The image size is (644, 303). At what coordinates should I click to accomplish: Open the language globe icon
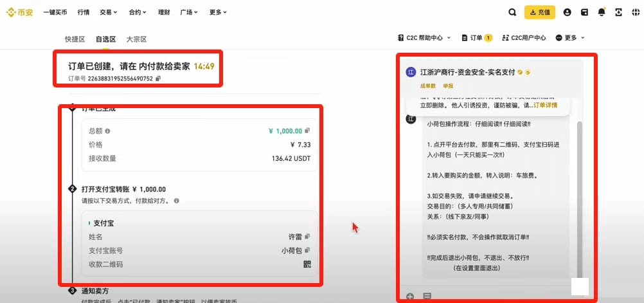[x=636, y=12]
